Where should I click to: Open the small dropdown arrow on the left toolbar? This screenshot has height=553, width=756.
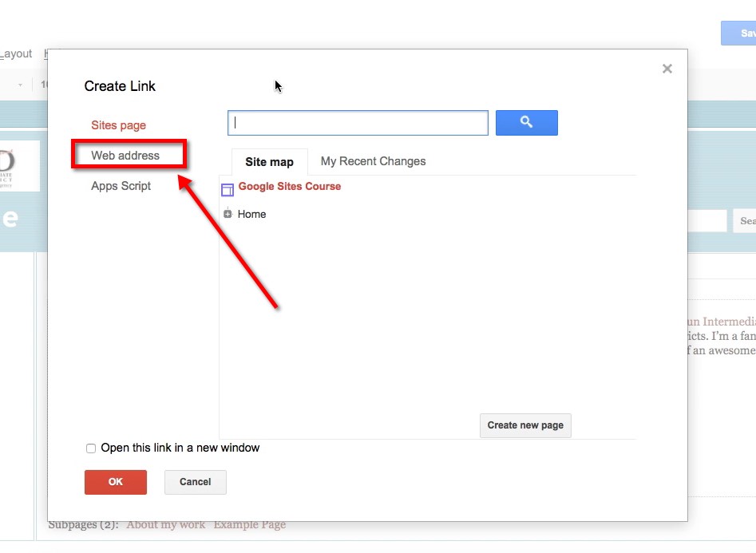point(19,83)
